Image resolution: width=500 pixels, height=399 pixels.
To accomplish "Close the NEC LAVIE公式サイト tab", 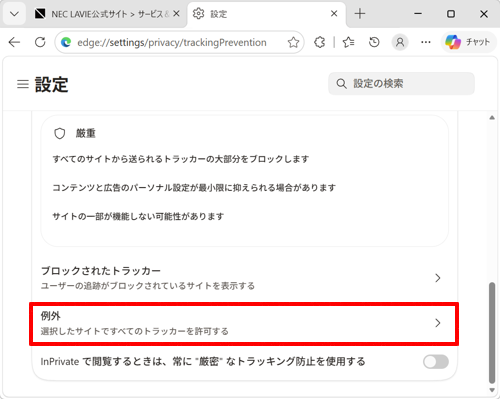I will coord(176,14).
